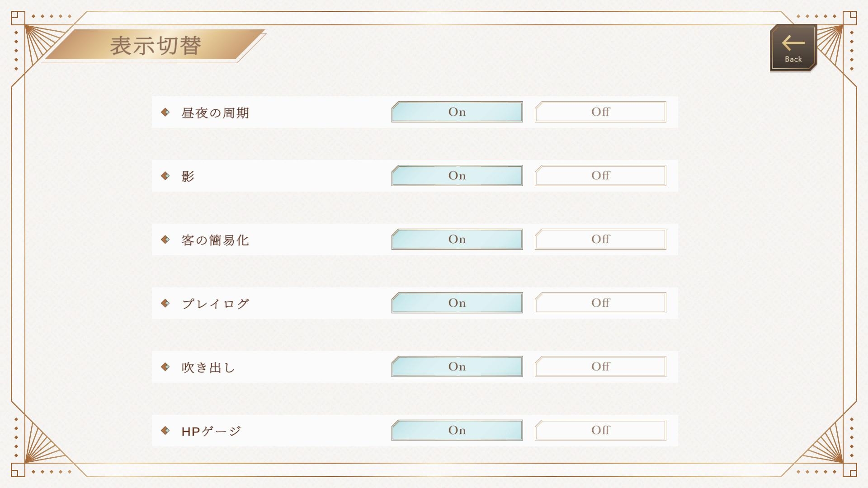Viewport: 868px width, 488px height.
Task: Click the diamond bullet beside 客の簡易化
Action: [x=165, y=239]
